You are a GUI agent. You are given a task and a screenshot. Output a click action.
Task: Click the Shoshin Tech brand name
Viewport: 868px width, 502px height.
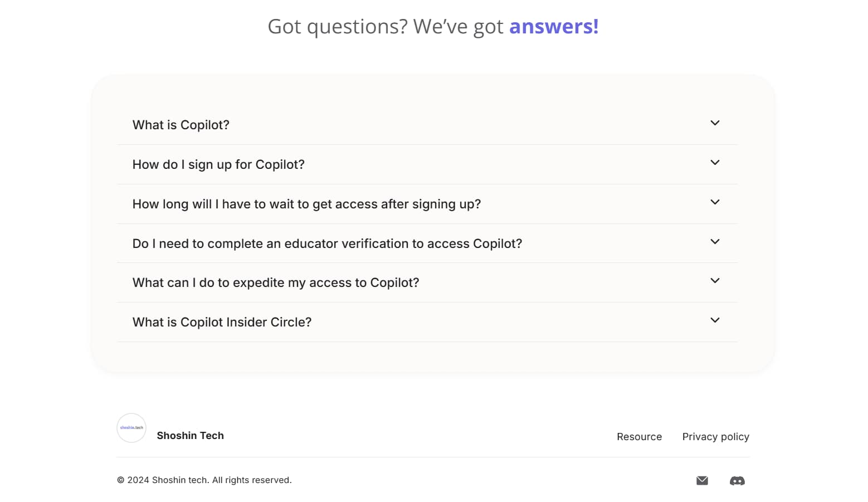coord(190,436)
